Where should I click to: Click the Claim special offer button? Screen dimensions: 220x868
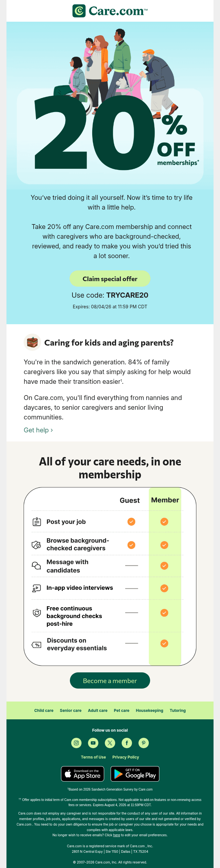(110, 279)
